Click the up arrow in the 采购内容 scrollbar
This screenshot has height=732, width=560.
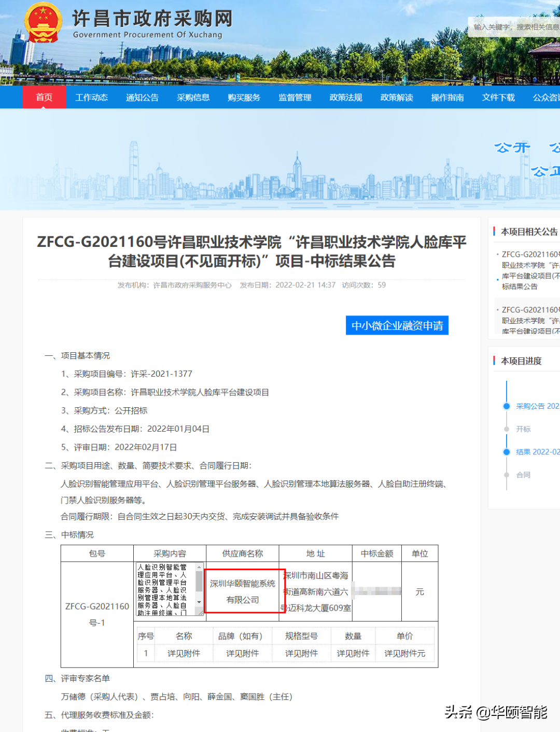(199, 568)
